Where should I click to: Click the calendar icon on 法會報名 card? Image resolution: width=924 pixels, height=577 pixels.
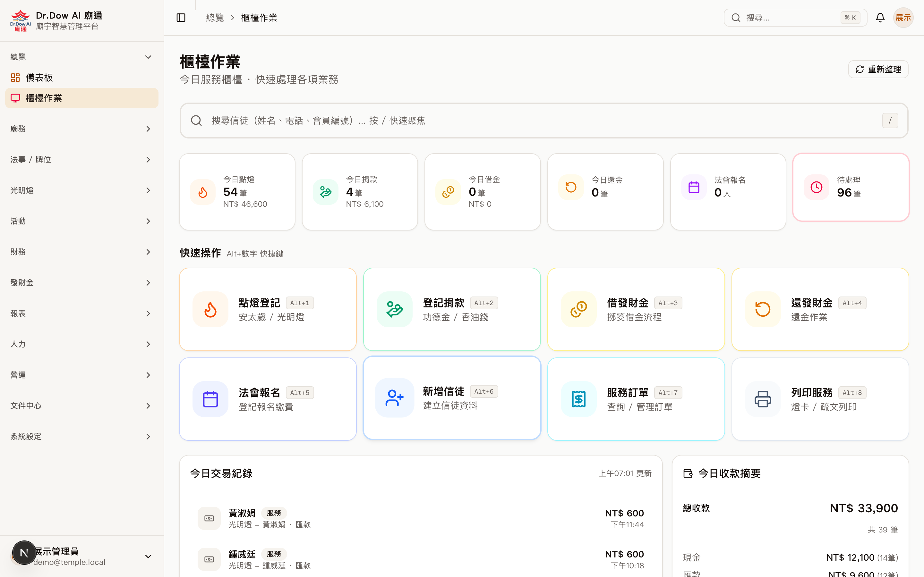click(210, 399)
